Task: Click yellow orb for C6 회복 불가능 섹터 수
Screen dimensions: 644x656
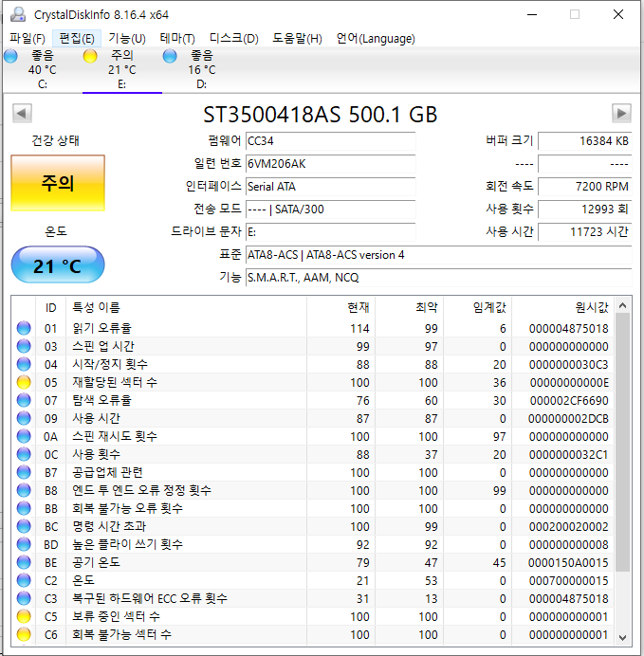Action: (24, 634)
